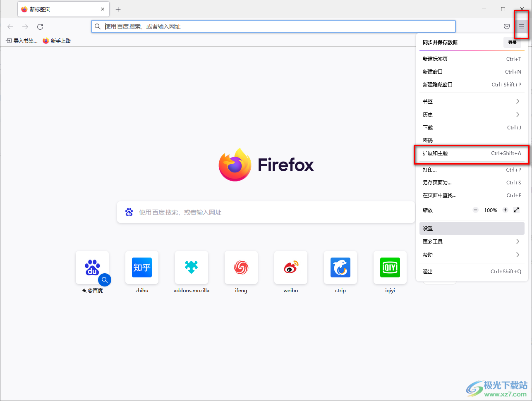Choose 打印... menu entry
This screenshot has width=532, height=401.
point(472,169)
